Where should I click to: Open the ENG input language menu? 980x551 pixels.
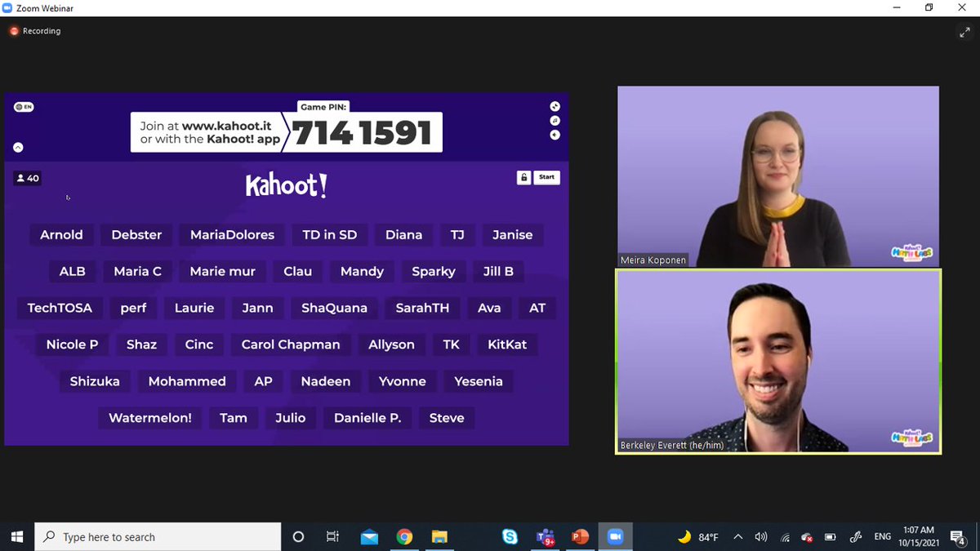point(883,536)
